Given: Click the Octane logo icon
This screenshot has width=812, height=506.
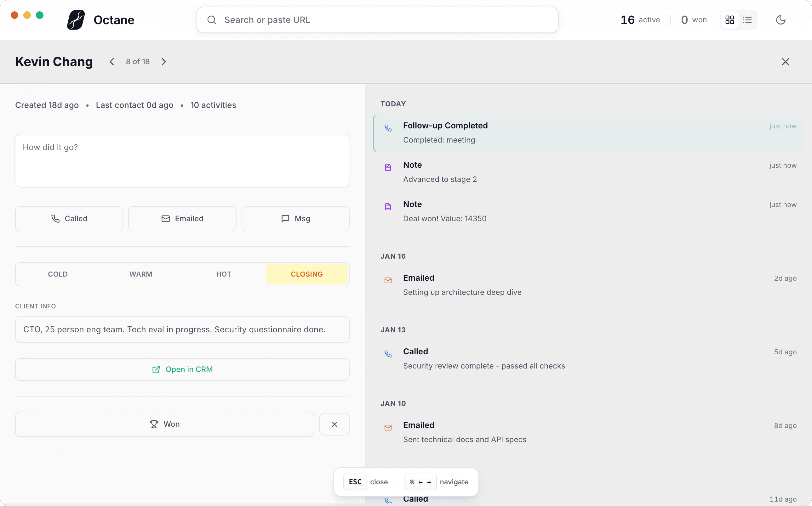Looking at the screenshot, I should click(76, 20).
